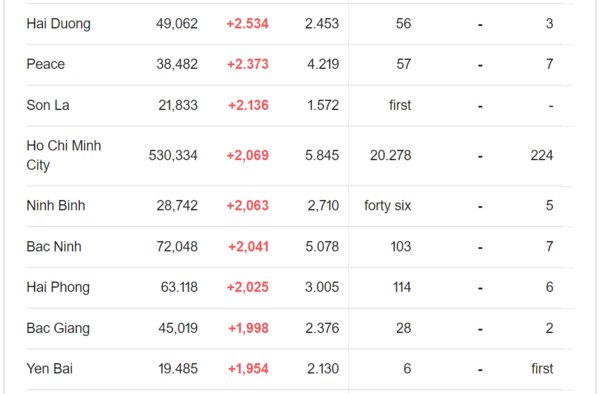Image resolution: width=600 pixels, height=394 pixels.
Task: Select the 19.485 total for Yen Bai
Action: 178,369
